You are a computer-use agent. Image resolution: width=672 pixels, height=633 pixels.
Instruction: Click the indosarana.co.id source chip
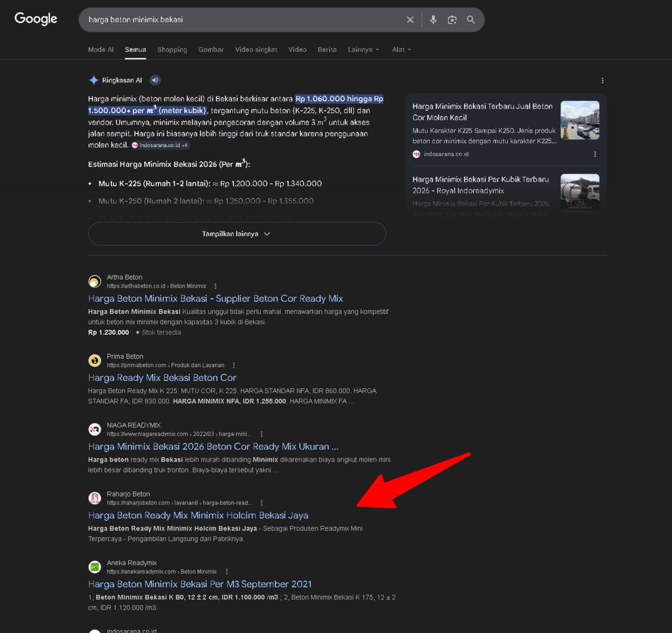(x=161, y=145)
